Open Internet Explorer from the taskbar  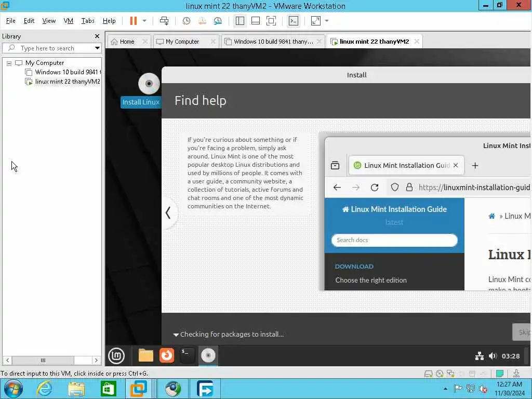click(x=45, y=389)
